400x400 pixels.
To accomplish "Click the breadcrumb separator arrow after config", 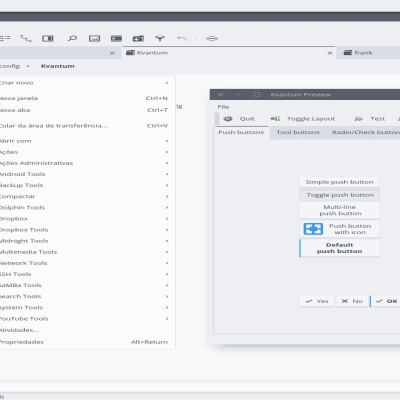I will 28,66.
